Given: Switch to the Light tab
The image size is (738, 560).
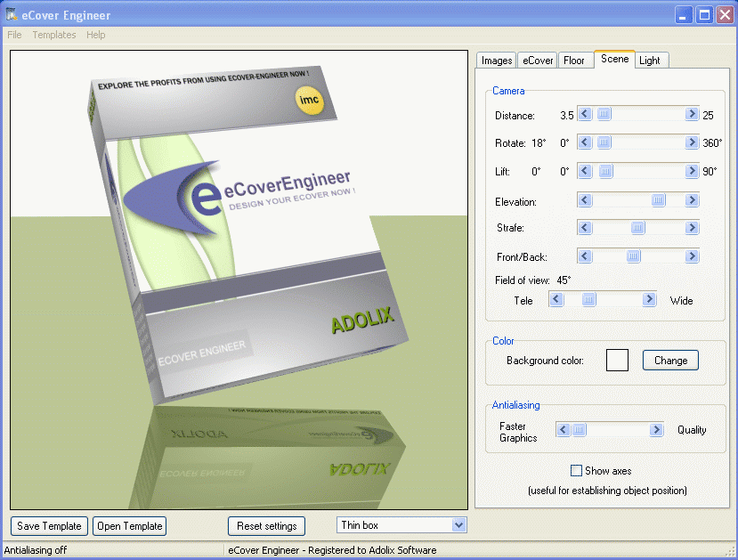Looking at the screenshot, I should (x=651, y=60).
